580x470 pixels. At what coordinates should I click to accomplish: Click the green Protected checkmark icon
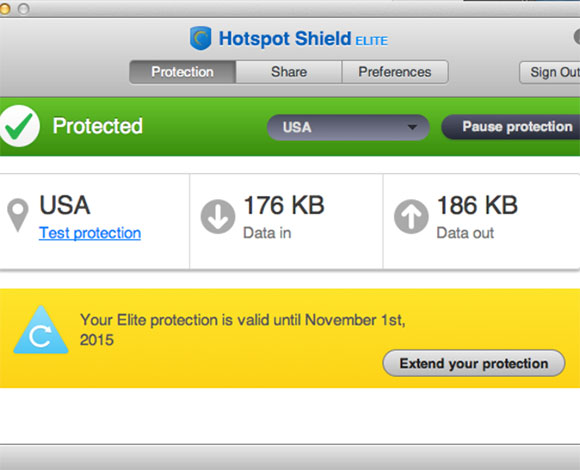19,126
